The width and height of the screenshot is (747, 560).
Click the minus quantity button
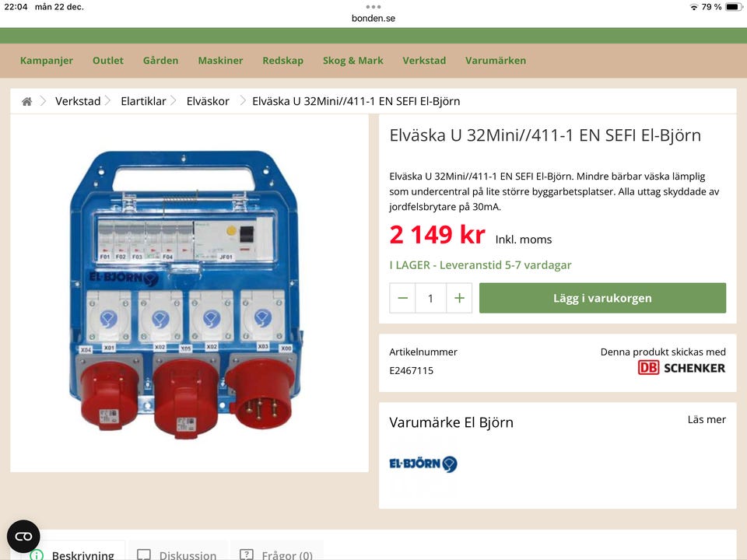402,298
